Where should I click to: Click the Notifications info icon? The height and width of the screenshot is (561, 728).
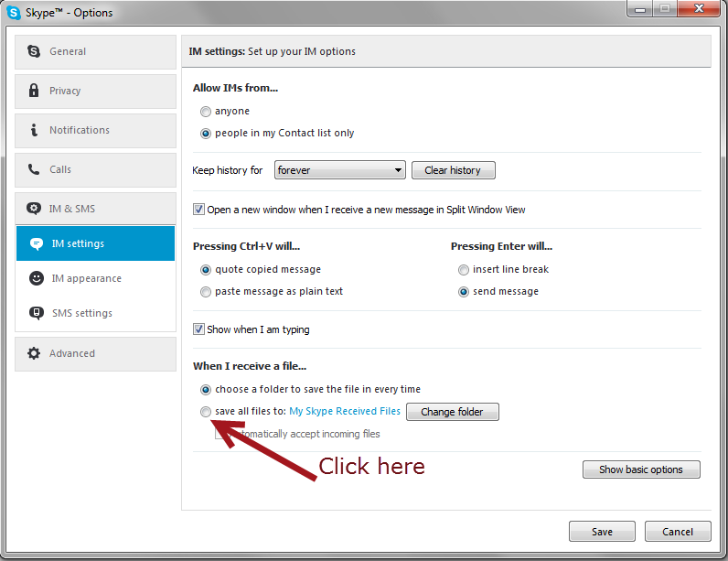(x=34, y=130)
